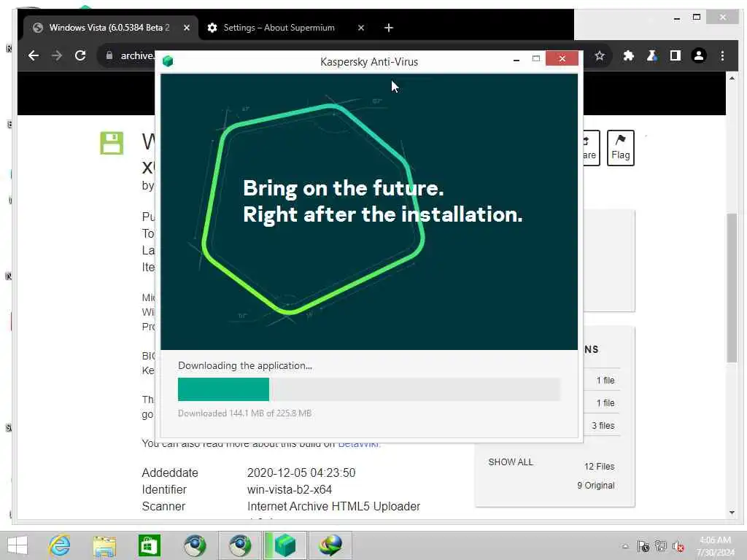Click the identifier value win-vista-b2-x64
This screenshot has height=560, width=747.
click(290, 489)
